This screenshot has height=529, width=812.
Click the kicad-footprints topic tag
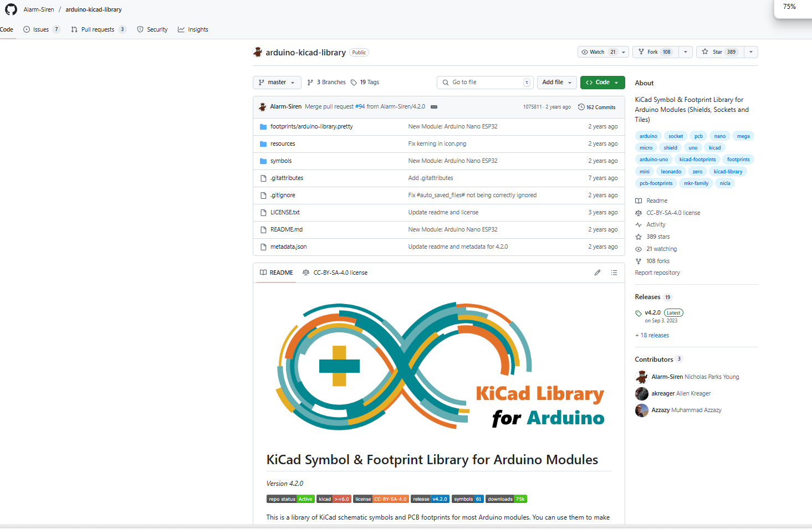[697, 160]
